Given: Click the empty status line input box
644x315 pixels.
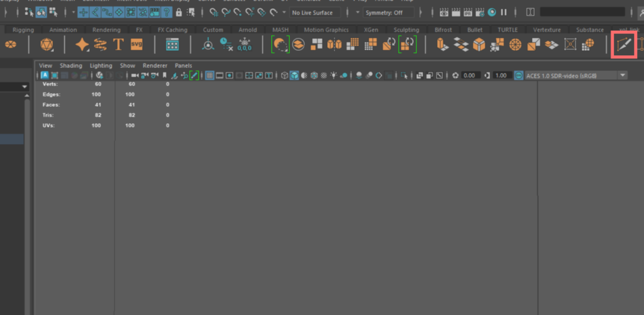Looking at the screenshot, I should point(583,13).
